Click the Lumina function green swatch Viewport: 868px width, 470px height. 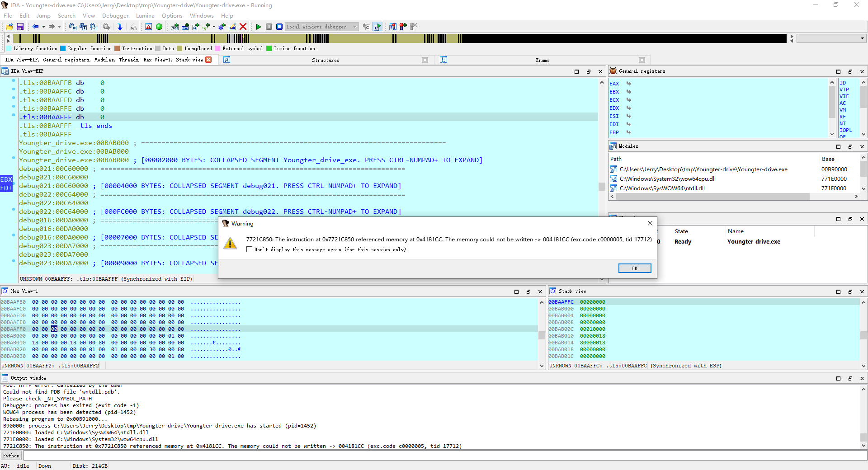point(269,48)
